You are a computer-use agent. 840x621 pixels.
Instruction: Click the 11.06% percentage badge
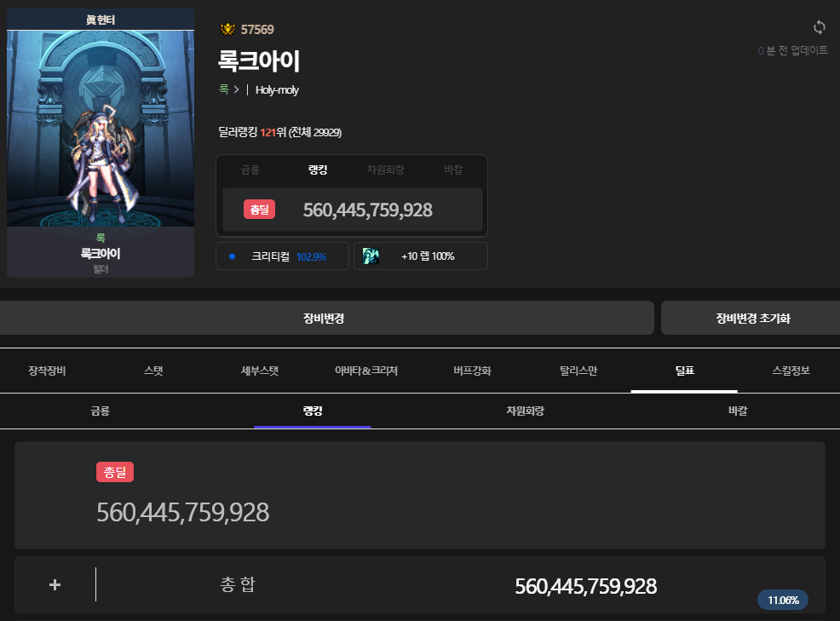(x=782, y=600)
